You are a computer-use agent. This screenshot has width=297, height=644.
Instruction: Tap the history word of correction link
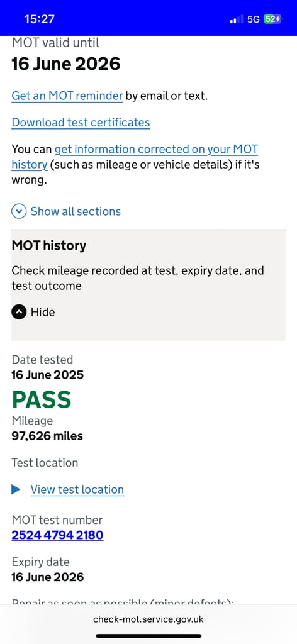pos(30,165)
